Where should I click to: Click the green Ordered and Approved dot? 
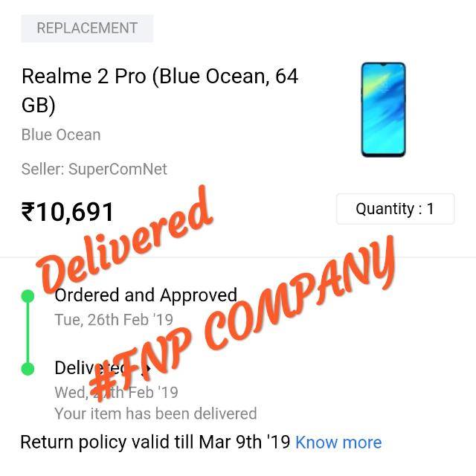point(28,296)
